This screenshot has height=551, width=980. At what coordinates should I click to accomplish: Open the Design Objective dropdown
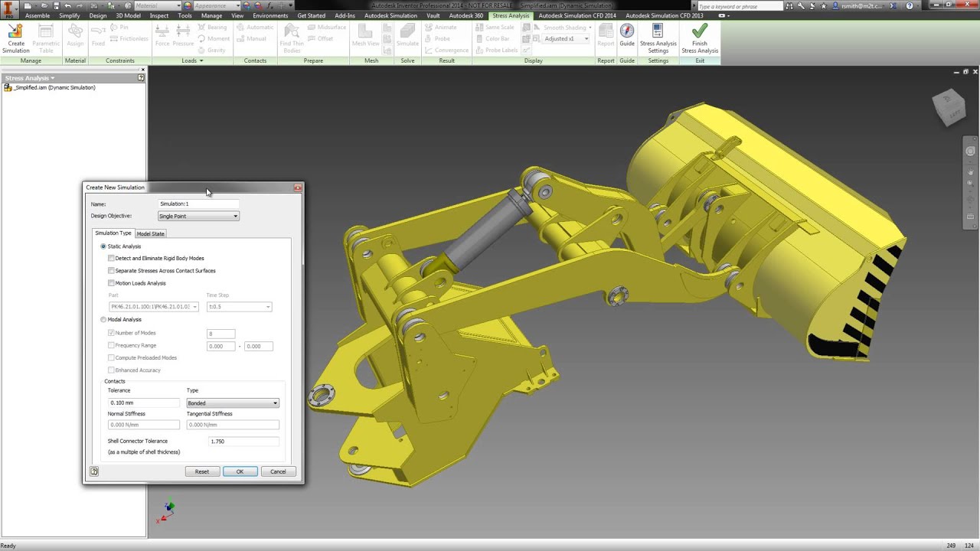pos(198,216)
